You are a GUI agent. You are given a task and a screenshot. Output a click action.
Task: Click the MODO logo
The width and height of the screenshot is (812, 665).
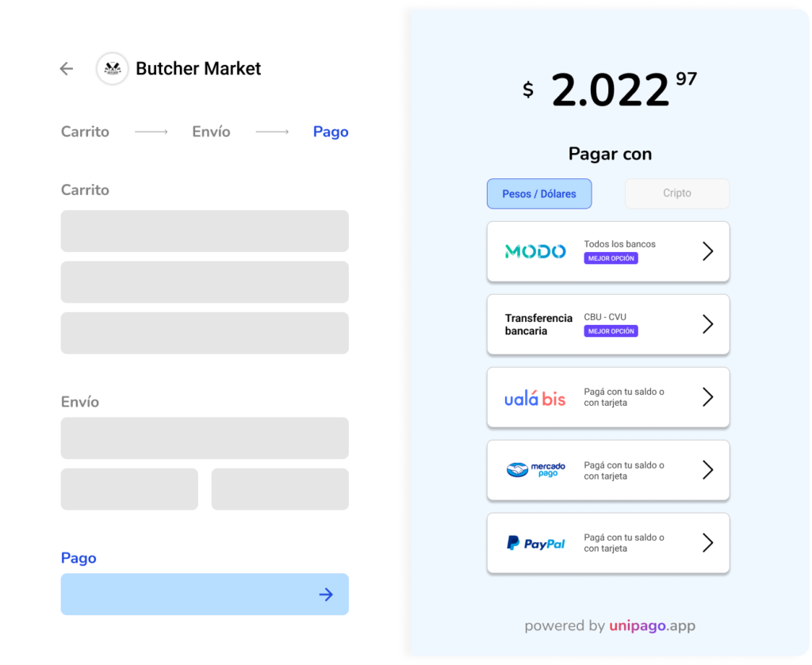point(535,251)
